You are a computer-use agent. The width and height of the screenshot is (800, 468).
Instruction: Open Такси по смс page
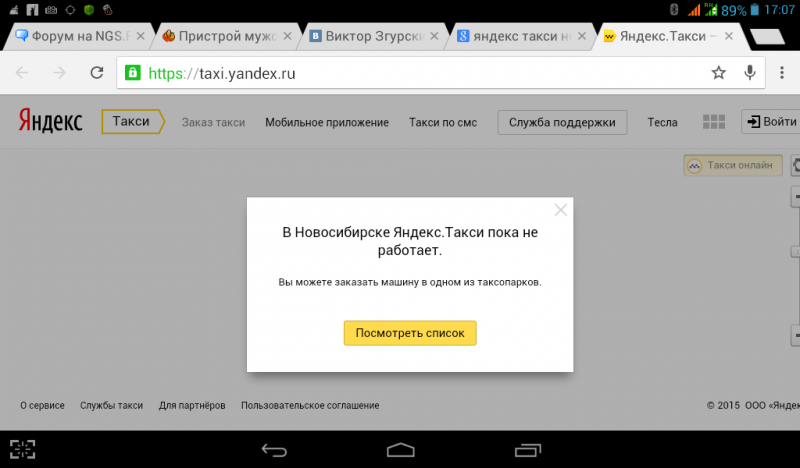(x=443, y=122)
